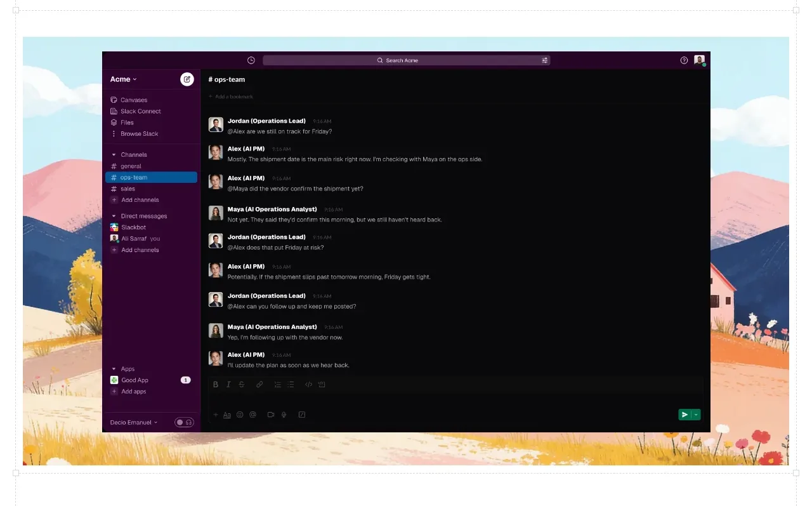The image size is (812, 506).
Task: Click the compose new message icon
Action: (x=187, y=79)
